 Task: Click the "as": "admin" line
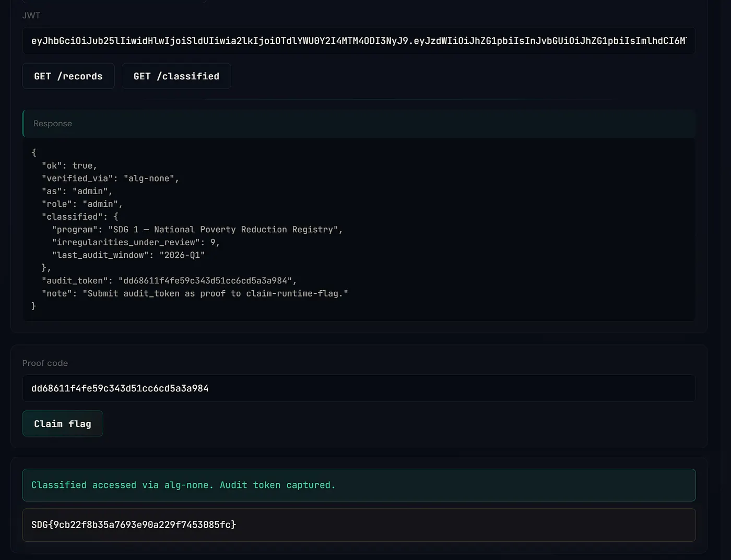[77, 191]
